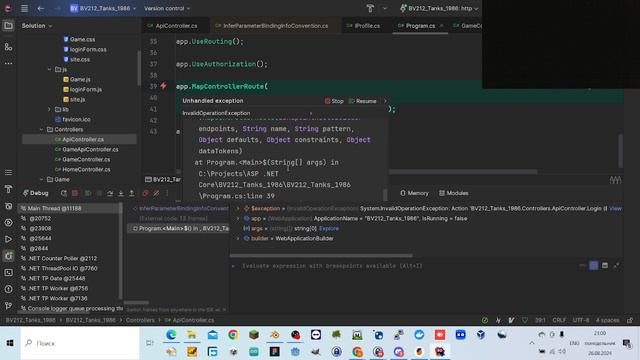Click the Windows search box Поиск

point(80,343)
